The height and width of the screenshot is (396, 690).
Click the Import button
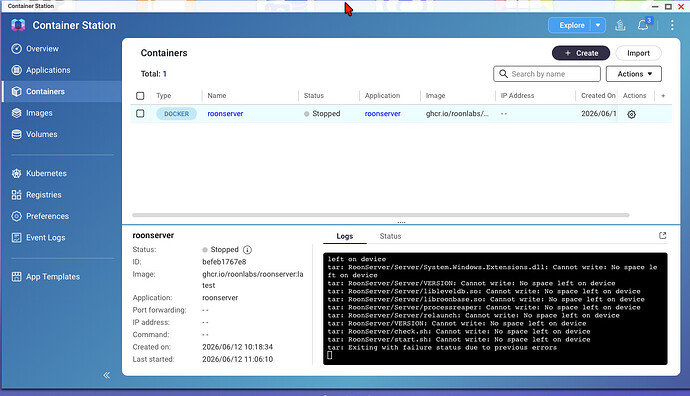tap(638, 53)
